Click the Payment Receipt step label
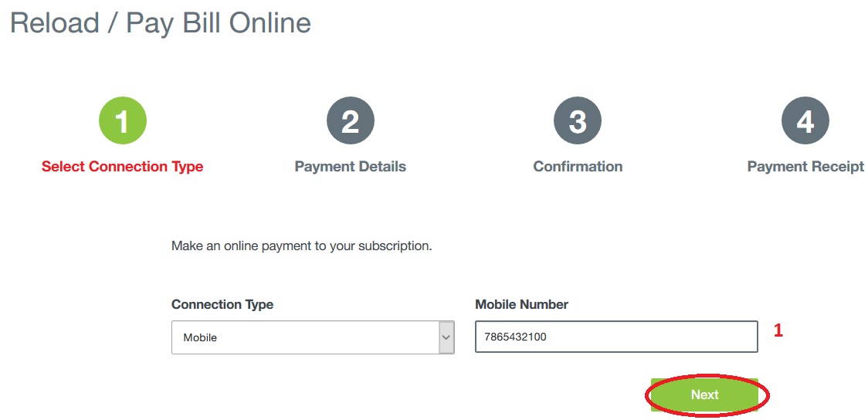Screen dimensions: 868x420 (805, 167)
